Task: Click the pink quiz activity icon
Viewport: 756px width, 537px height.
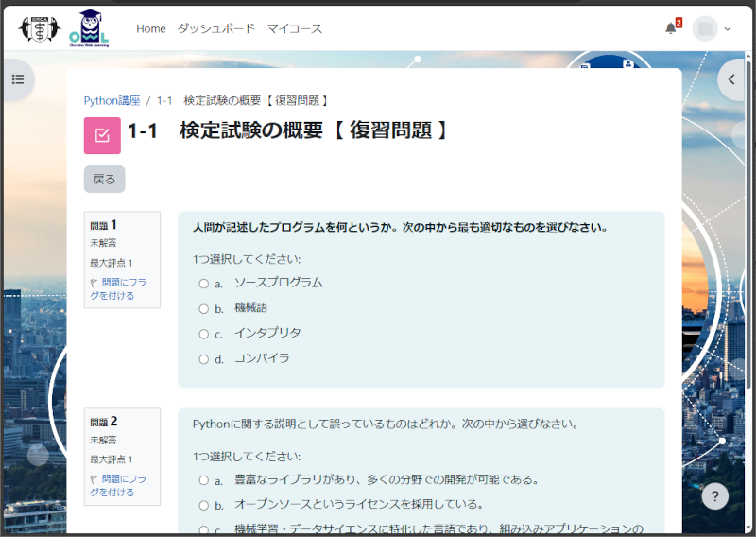Action: 102,135
